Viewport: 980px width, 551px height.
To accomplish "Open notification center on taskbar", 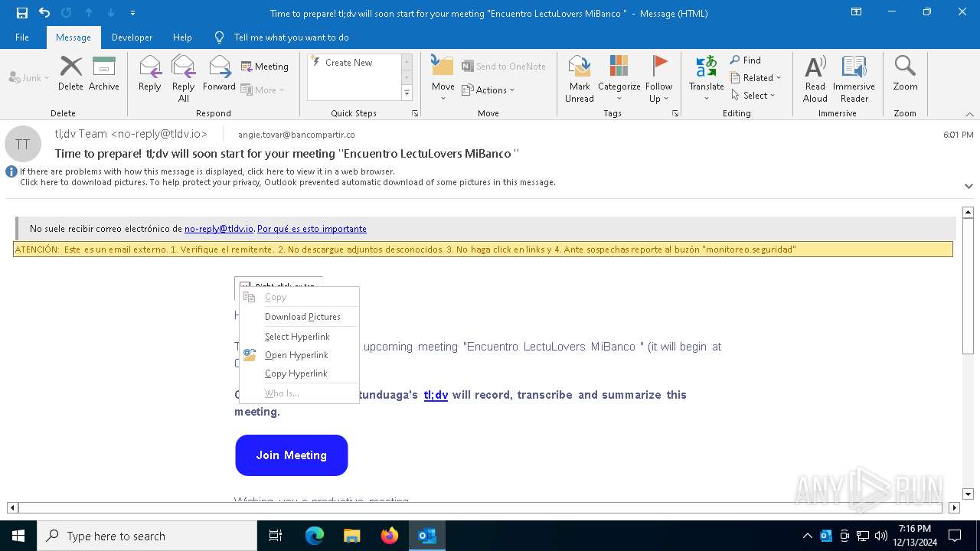I will pos(955,536).
